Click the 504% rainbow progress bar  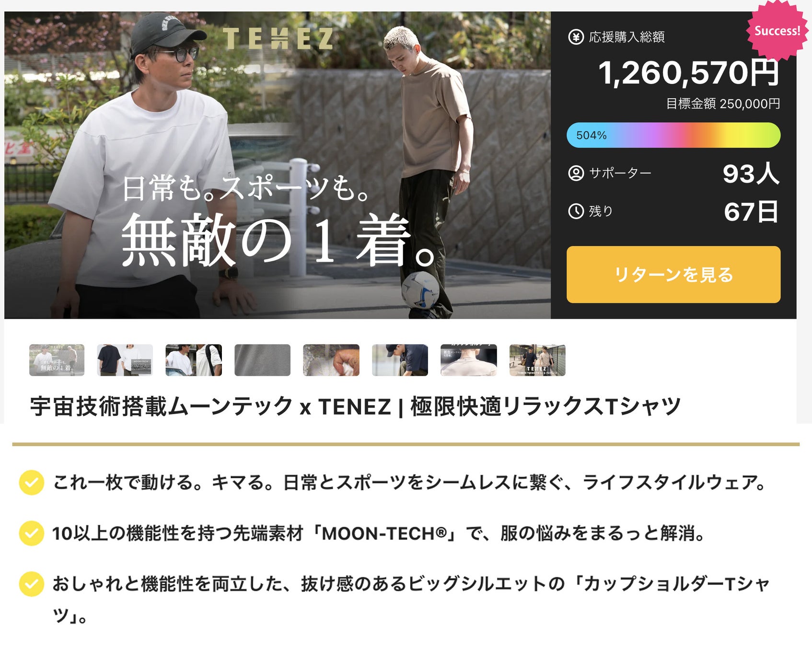[x=673, y=135]
